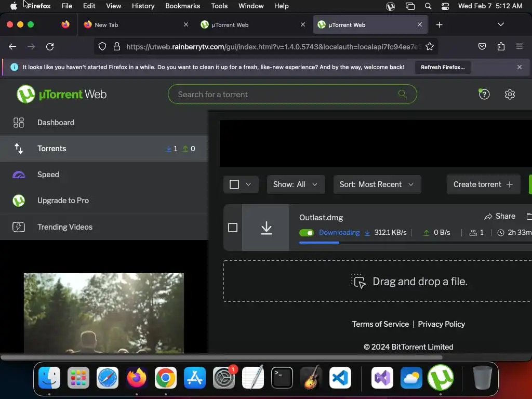Viewport: 532px width, 399px height.
Task: Tick the select-all torrents checkbox
Action: (234, 184)
